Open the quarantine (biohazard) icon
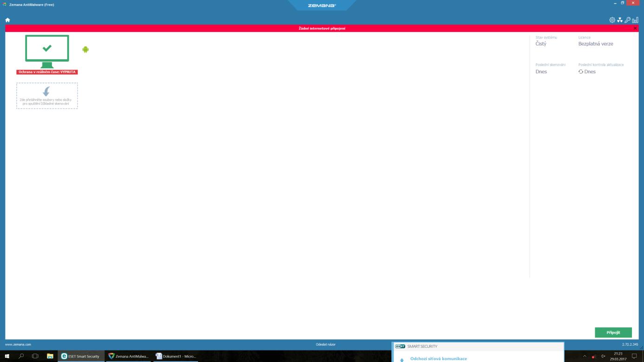Screen dimensions: 644x362 [620, 20]
